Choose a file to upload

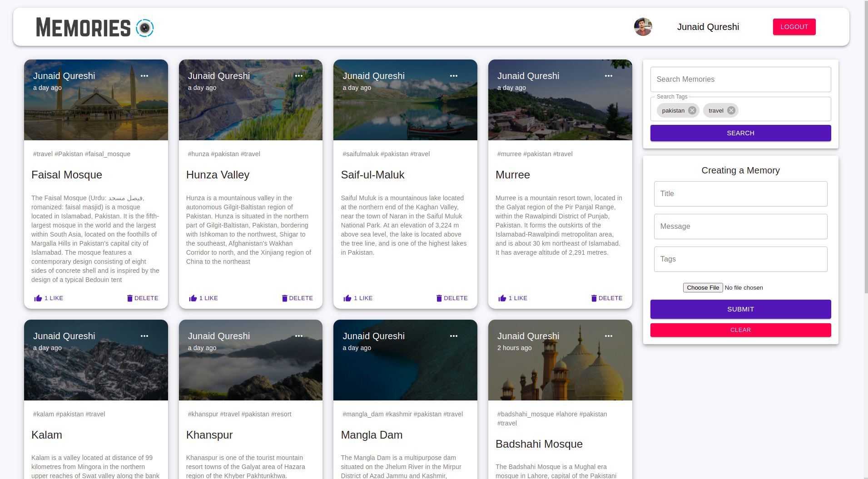click(x=703, y=287)
